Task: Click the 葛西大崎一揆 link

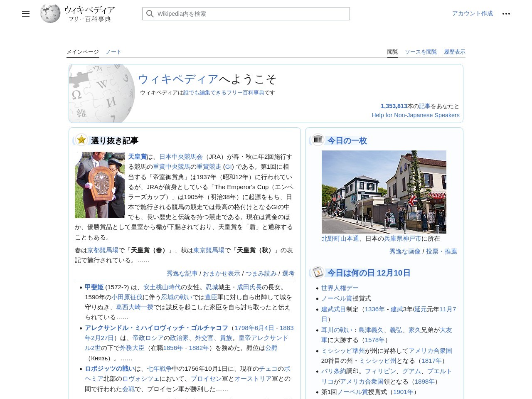Action: click(x=135, y=307)
